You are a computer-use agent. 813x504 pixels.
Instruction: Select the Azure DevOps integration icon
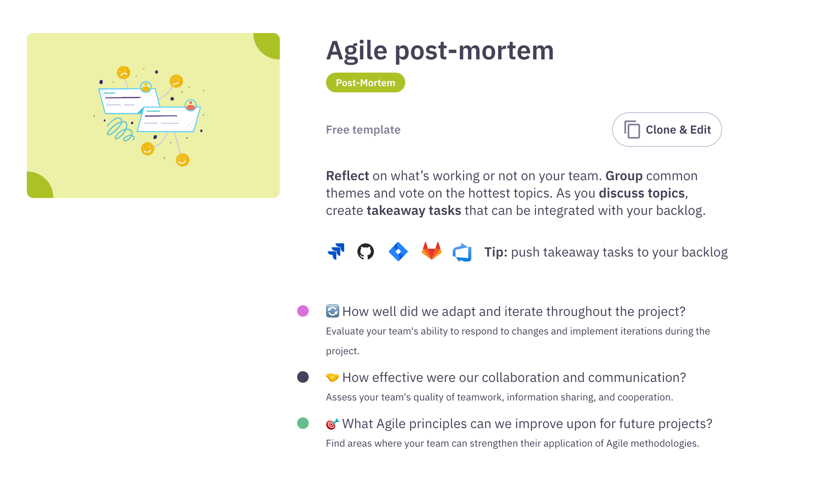coord(462,252)
